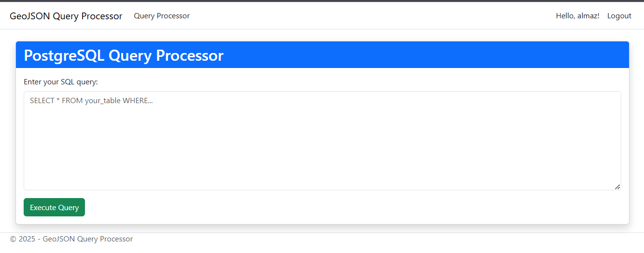Open the Query Processor nav link

(162, 16)
